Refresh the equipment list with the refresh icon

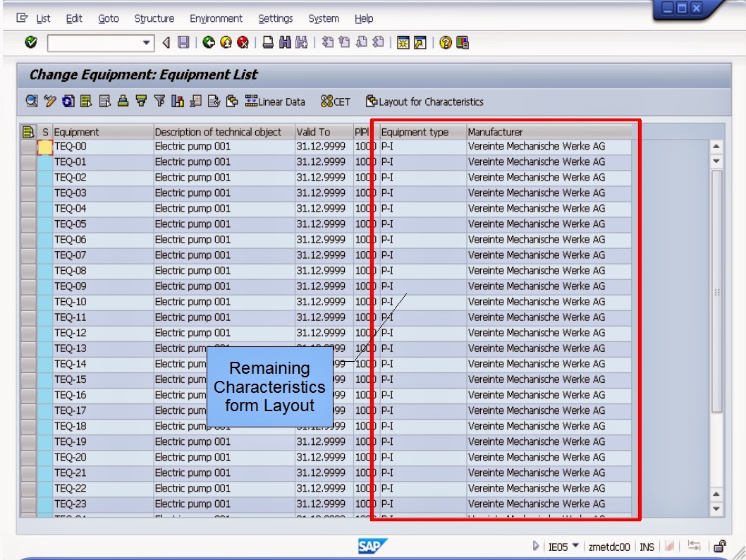tap(68, 101)
